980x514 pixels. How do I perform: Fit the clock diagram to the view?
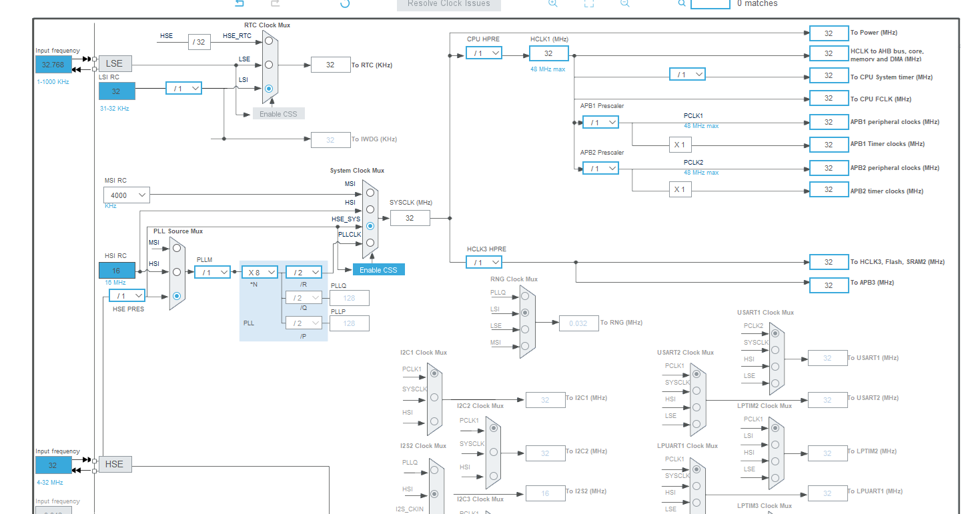588,3
